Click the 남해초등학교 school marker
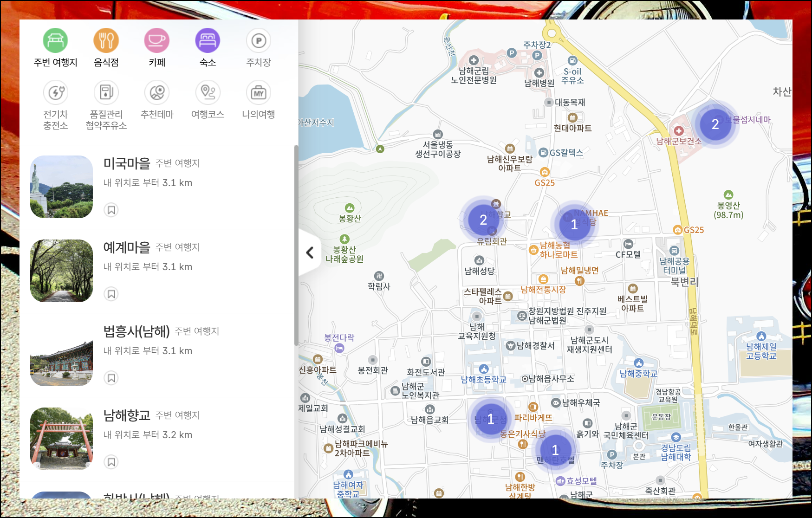Screen dimensions: 812x518 (484, 369)
